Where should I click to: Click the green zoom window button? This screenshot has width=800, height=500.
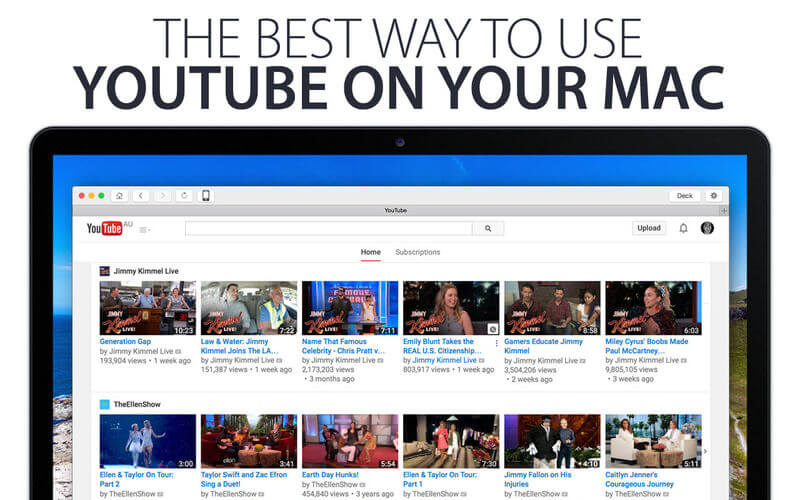click(x=102, y=195)
